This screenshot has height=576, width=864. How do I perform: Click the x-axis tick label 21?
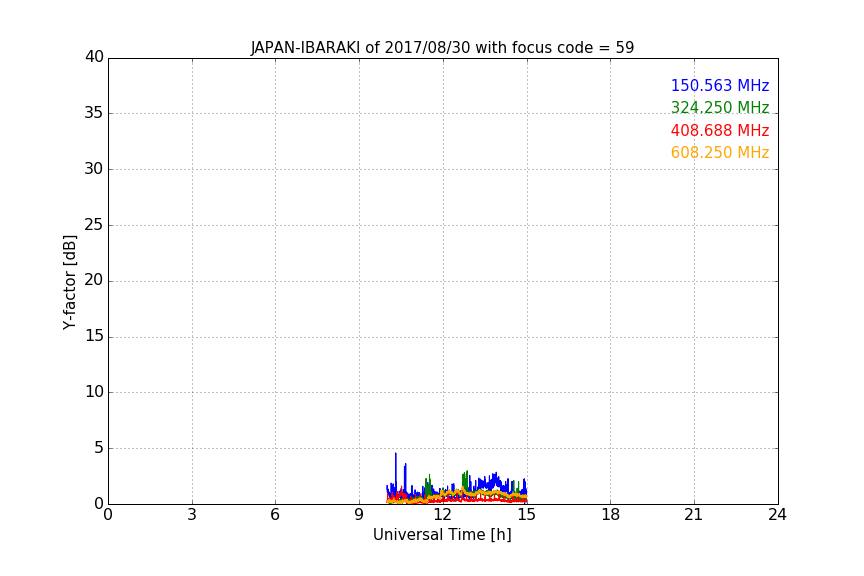[694, 515]
